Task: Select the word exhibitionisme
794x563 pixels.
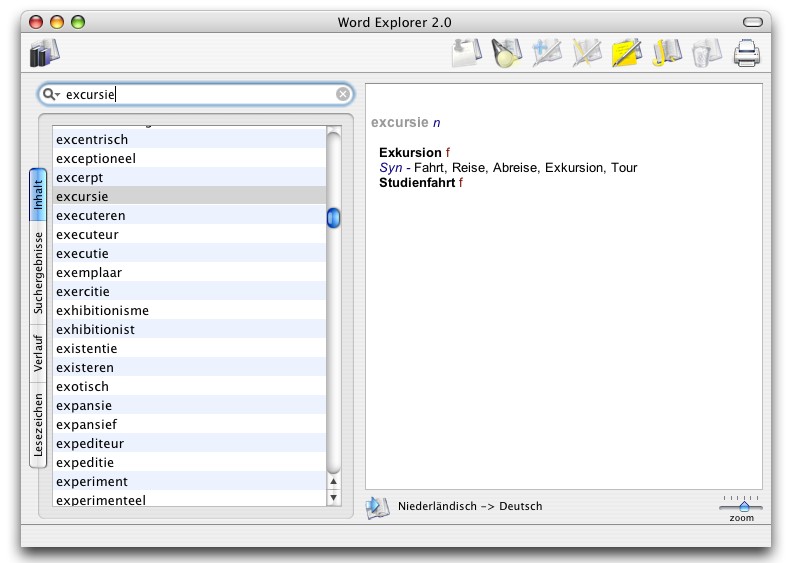Action: 189,310
